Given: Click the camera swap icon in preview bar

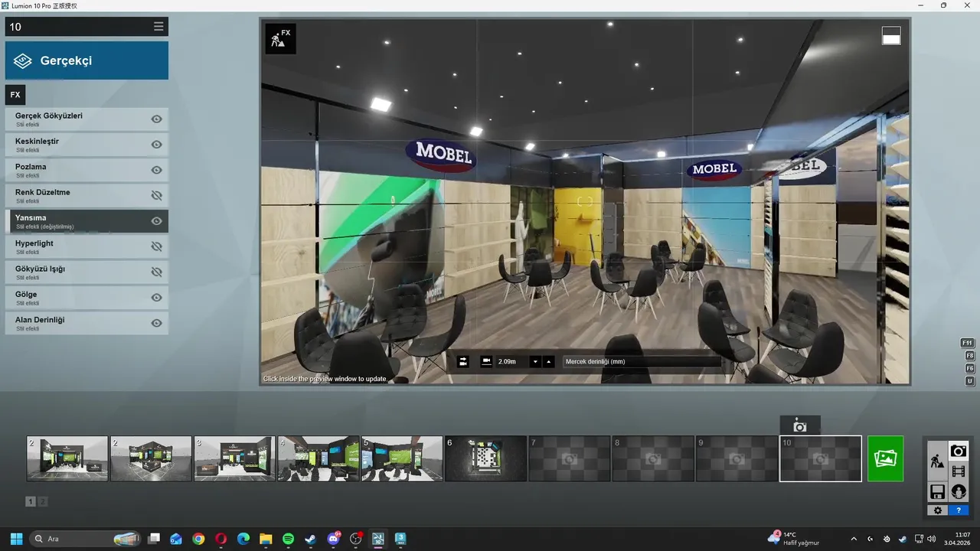Looking at the screenshot, I should 463,361.
